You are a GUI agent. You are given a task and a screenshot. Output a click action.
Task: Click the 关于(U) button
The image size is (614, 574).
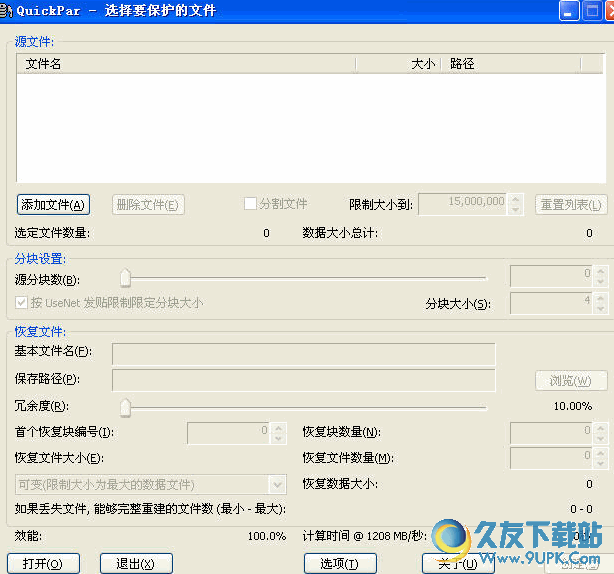[458, 564]
